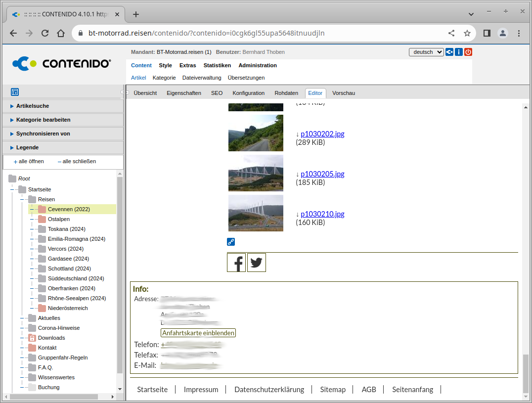Open the Statistiken menu

217,65
